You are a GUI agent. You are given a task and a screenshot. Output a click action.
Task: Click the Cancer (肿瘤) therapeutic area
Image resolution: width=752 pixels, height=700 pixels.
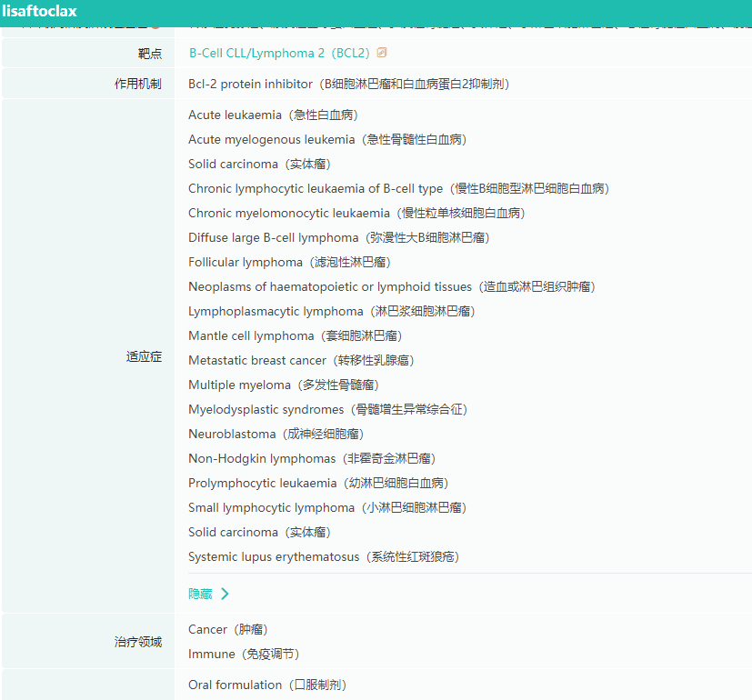click(x=228, y=629)
